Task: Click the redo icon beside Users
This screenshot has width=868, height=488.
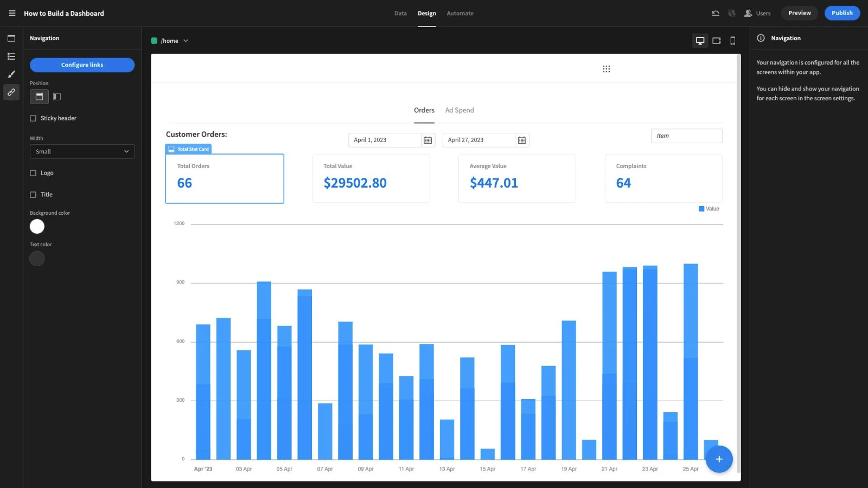Action: pyautogui.click(x=732, y=13)
